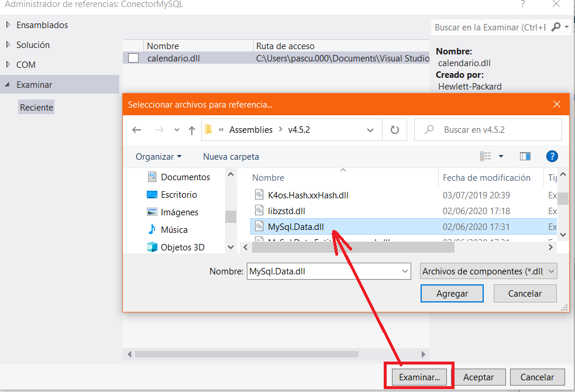The width and height of the screenshot is (575, 392).
Task: Close the Seleccionar archivos dialog
Action: 557,105
